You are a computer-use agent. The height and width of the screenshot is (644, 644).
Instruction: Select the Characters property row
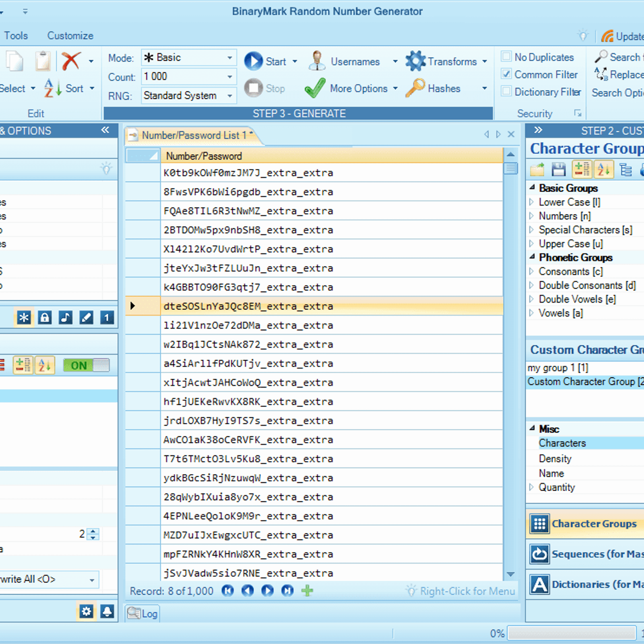tap(585, 443)
